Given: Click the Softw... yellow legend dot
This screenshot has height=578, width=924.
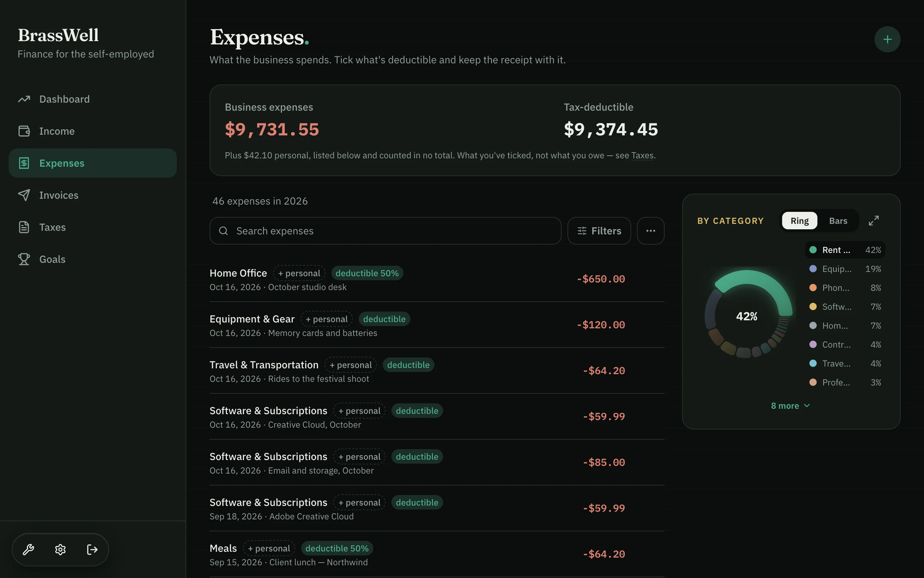Looking at the screenshot, I should [813, 306].
